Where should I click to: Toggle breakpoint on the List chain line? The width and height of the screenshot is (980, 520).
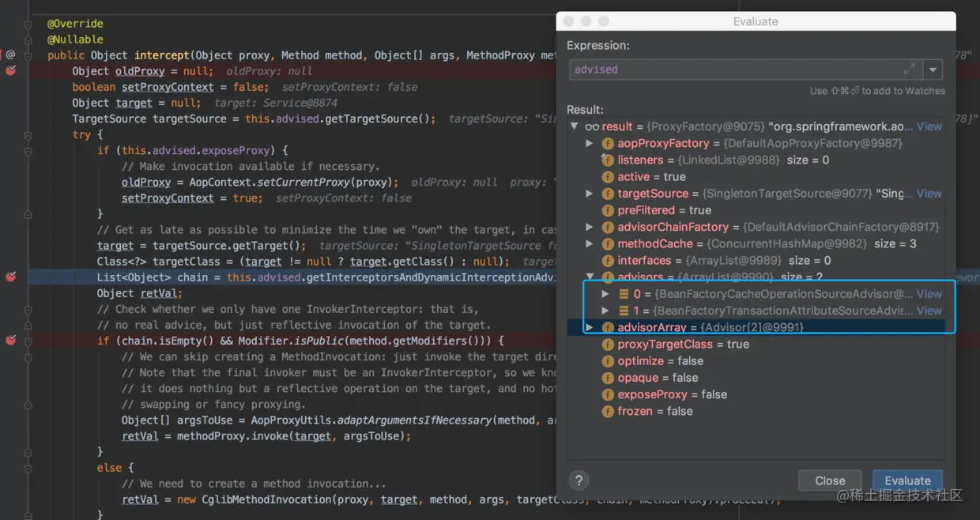[11, 277]
